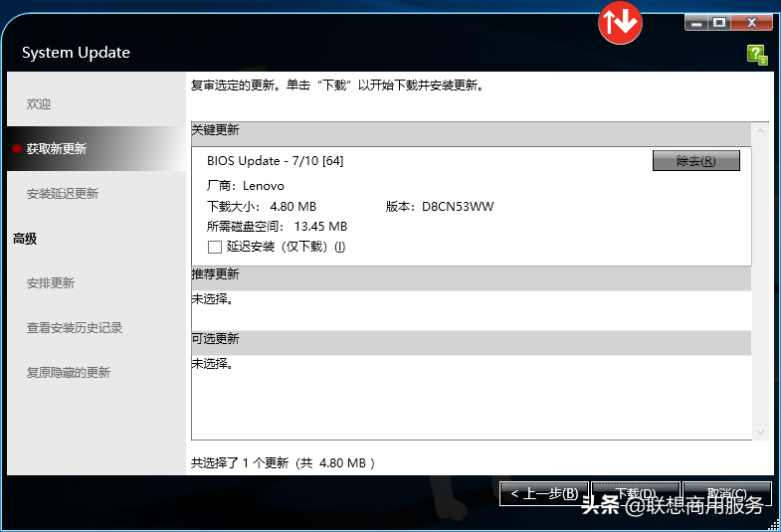Select the BIOS Update - 7/10 [64] entry title
781x532 pixels.
tap(275, 161)
